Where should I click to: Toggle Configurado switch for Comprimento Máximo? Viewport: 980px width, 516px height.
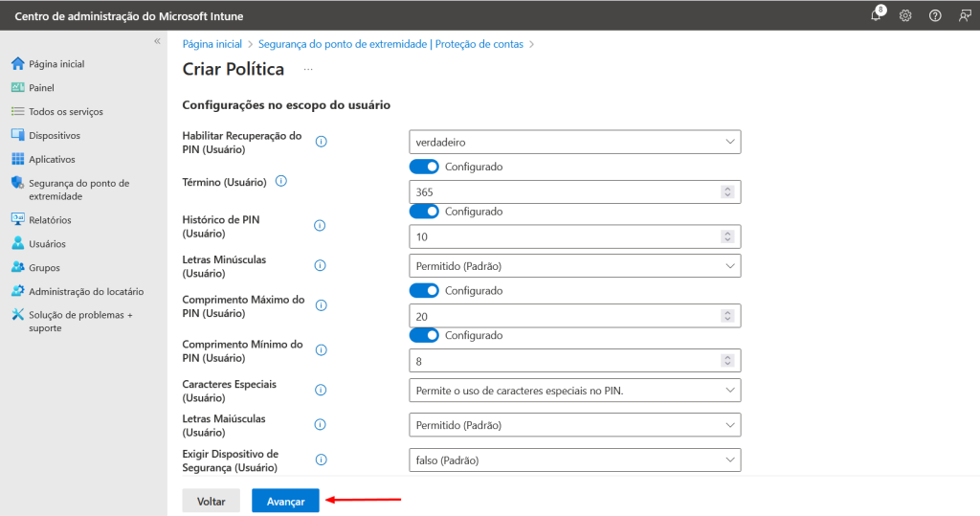tap(424, 291)
